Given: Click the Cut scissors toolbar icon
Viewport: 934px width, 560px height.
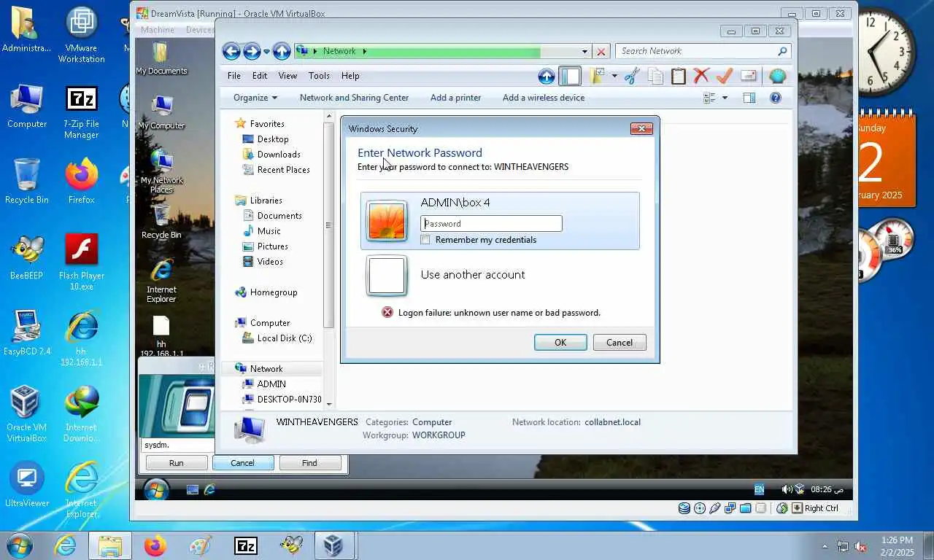Looking at the screenshot, I should (632, 76).
